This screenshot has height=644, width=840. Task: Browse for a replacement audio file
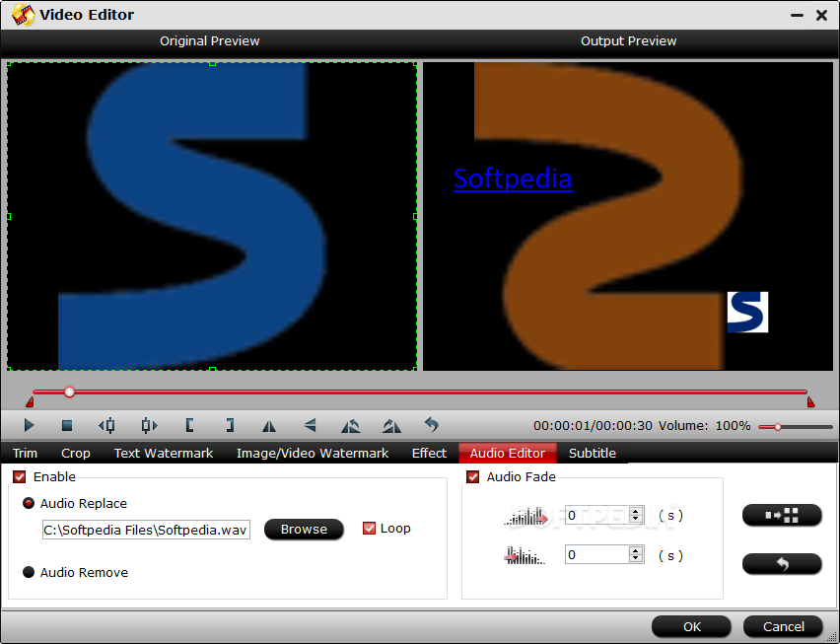pyautogui.click(x=304, y=530)
